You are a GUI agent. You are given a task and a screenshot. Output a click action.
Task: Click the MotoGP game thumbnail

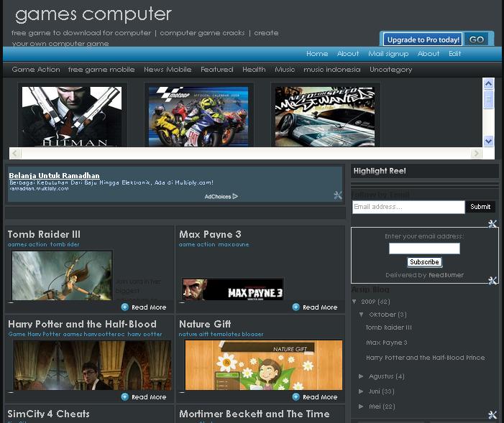(198, 116)
